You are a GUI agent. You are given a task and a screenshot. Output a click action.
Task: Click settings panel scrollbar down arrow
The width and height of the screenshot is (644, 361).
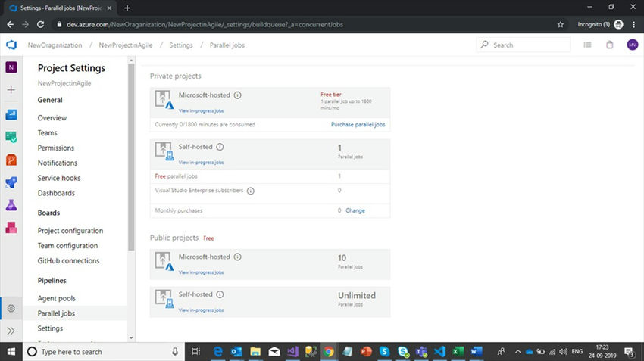pyautogui.click(x=131, y=338)
